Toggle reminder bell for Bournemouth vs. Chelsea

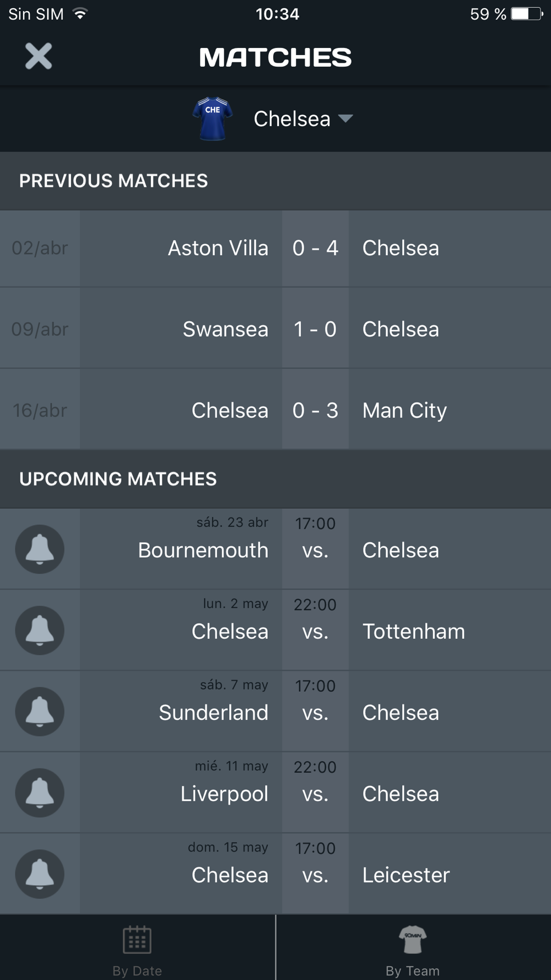tap(40, 549)
